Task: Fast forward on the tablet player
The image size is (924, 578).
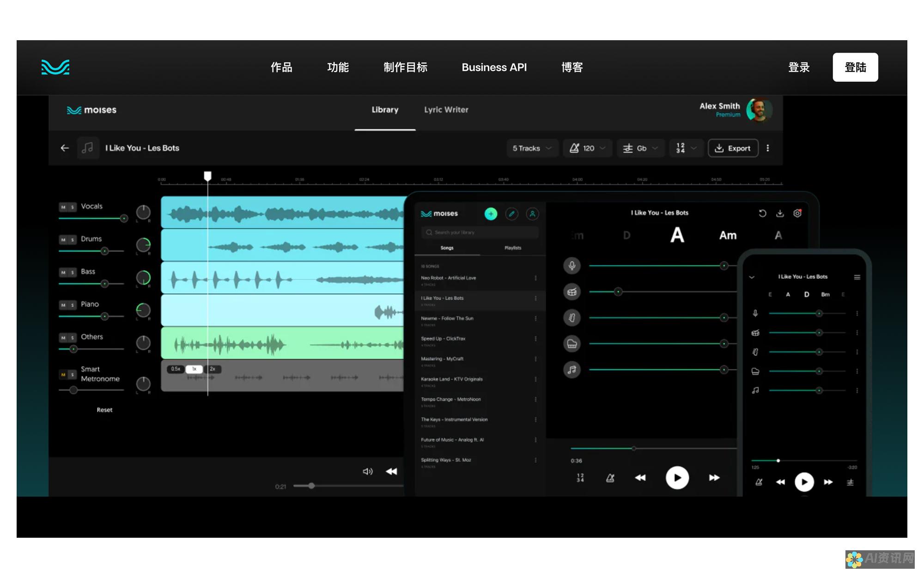Action: coord(714,478)
